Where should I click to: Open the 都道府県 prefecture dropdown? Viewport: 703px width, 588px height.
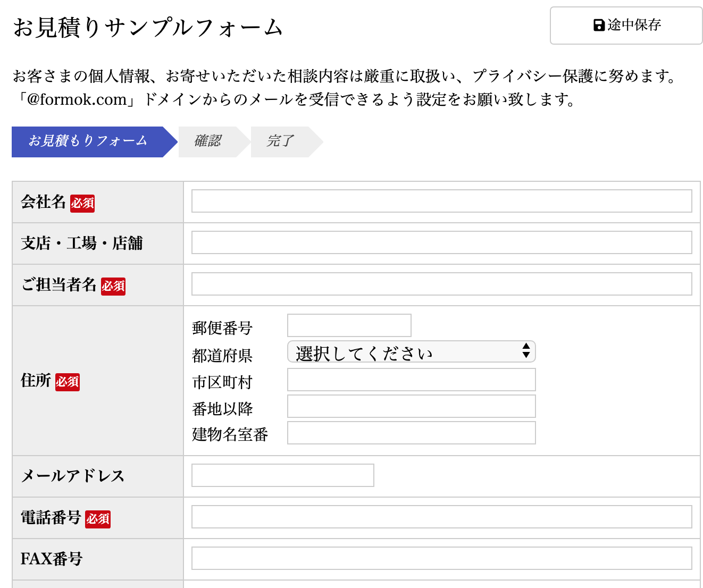(x=411, y=352)
